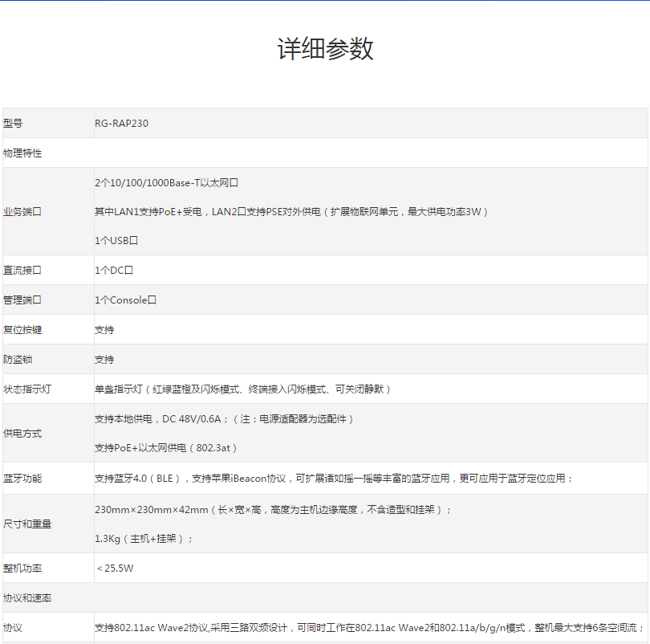Click the 详细参数 page heading
This screenshot has height=644, width=650.
pos(325,49)
